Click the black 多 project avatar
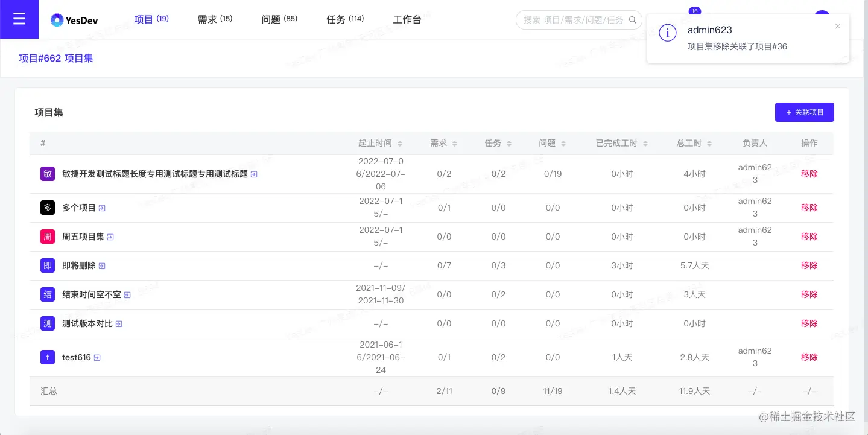The width and height of the screenshot is (868, 435). point(48,208)
